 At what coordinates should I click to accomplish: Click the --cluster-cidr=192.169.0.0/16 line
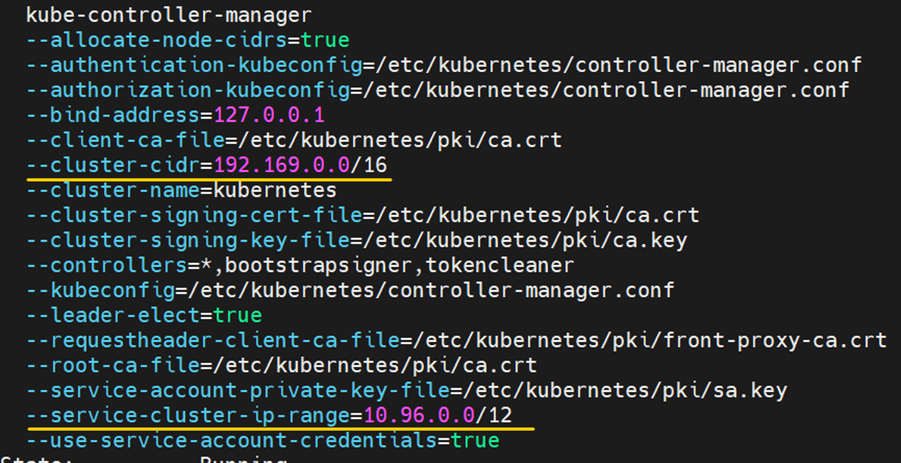pos(207,165)
